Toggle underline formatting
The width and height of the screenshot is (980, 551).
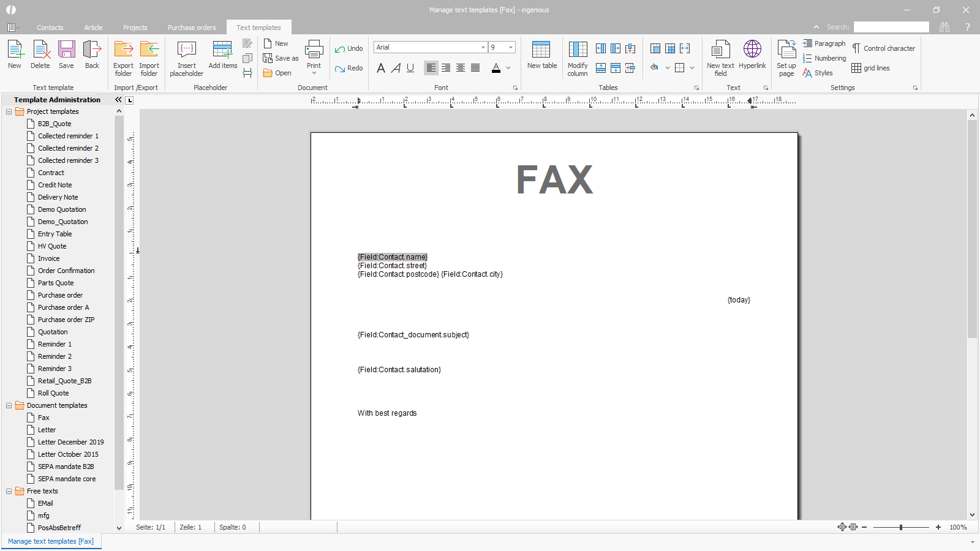point(410,68)
